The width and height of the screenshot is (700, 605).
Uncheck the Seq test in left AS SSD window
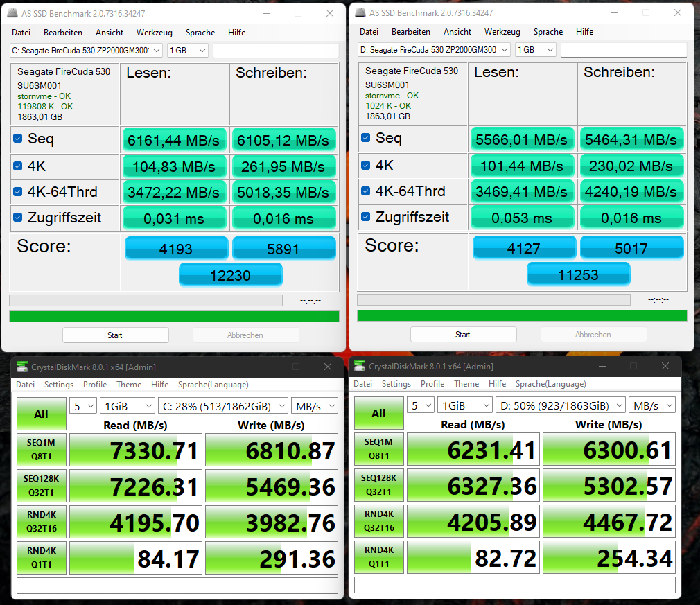(x=16, y=138)
